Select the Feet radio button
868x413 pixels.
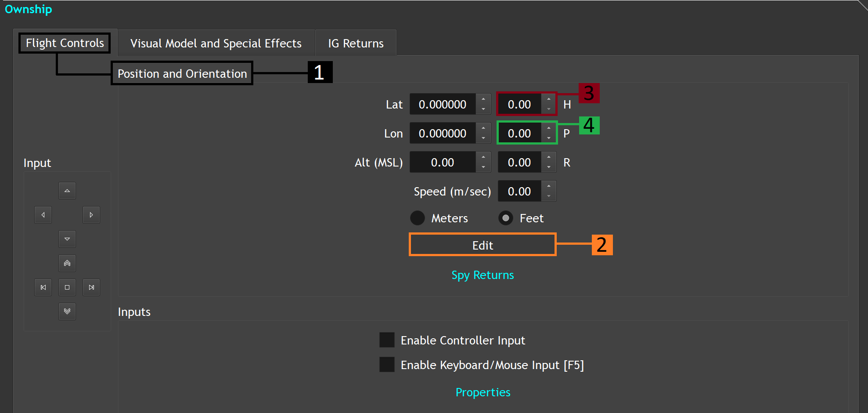pos(506,218)
